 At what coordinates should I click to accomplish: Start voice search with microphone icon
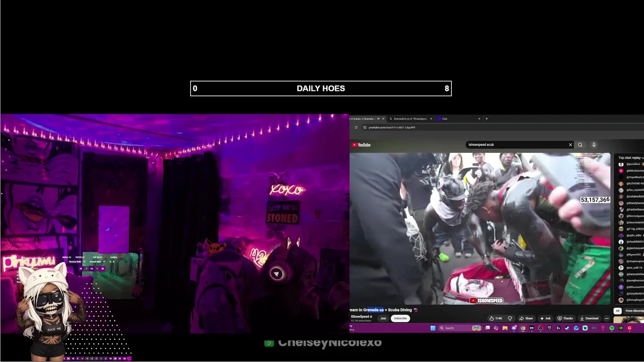(x=594, y=145)
